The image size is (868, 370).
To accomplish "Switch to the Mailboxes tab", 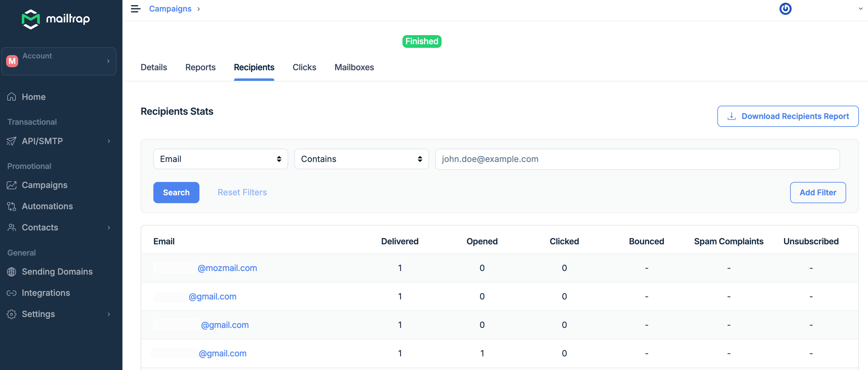I will [x=354, y=67].
